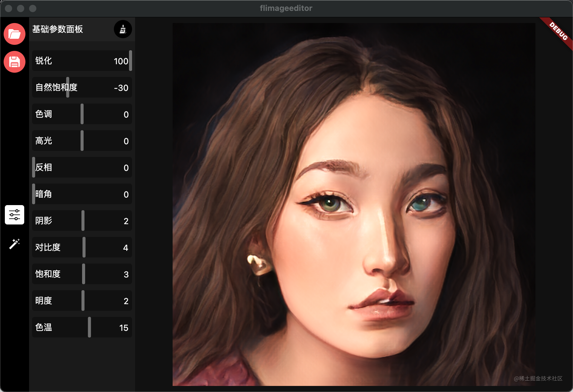Click the 明度 brightness slider handle
The image size is (573, 392).
[x=83, y=301]
